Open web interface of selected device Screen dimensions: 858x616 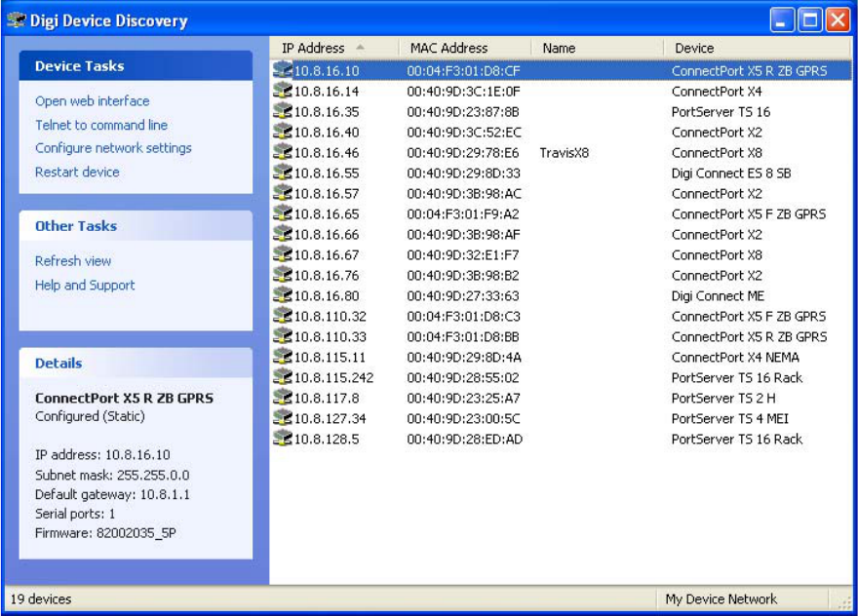click(92, 101)
